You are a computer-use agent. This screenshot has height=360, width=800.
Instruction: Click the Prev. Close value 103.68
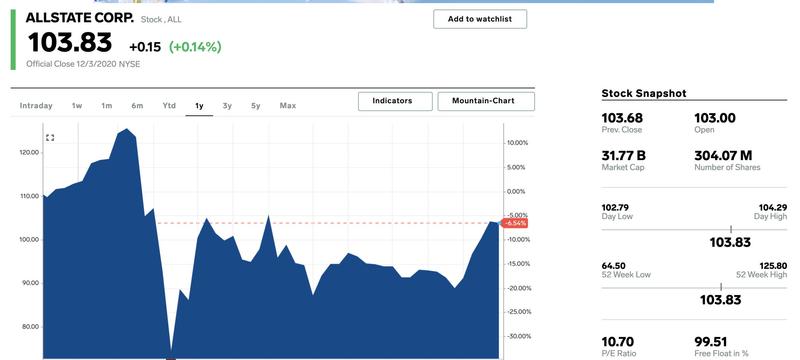point(622,118)
